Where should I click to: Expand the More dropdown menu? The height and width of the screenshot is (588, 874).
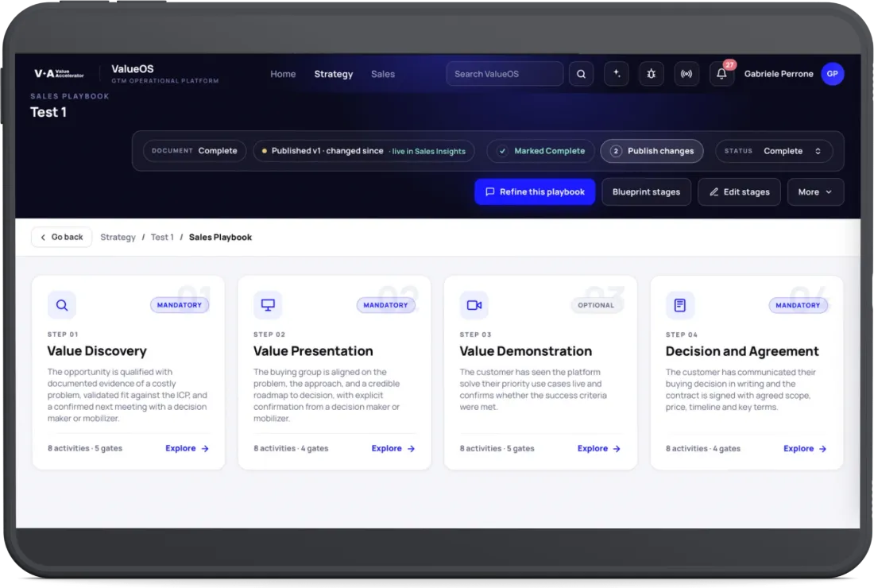pos(815,192)
